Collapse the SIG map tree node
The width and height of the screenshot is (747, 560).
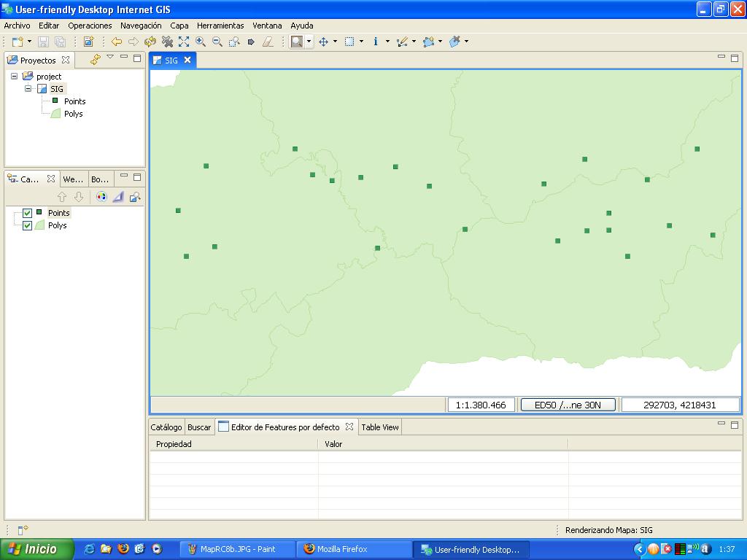(28, 88)
